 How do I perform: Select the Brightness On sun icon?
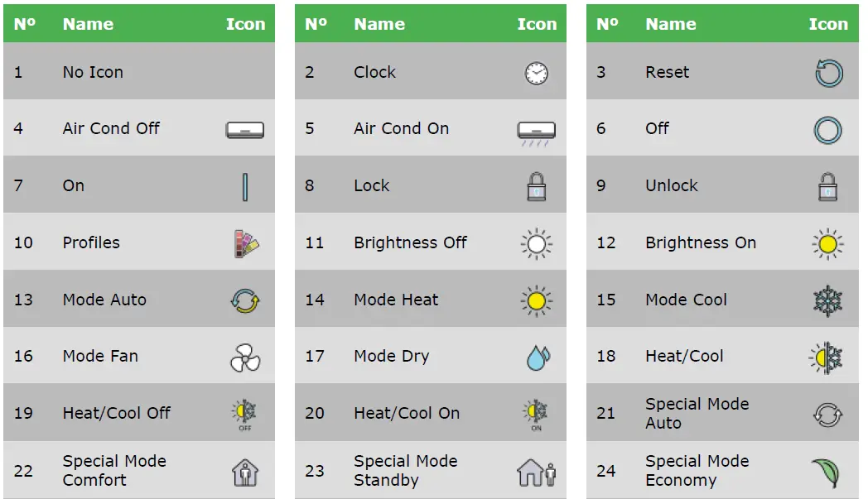pos(828,243)
